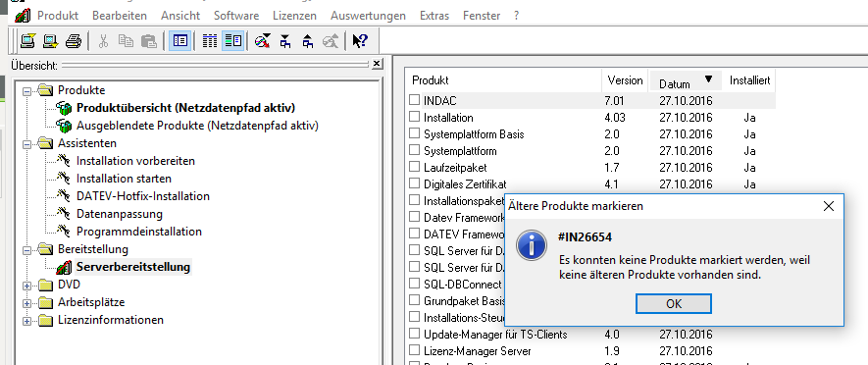
Task: Close the Ältere Produkte markieren dialog
Action: pyautogui.click(x=828, y=206)
